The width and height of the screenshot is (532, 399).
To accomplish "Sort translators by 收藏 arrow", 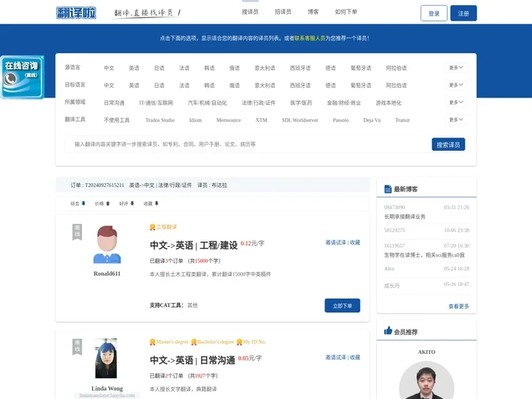I will coord(157,203).
